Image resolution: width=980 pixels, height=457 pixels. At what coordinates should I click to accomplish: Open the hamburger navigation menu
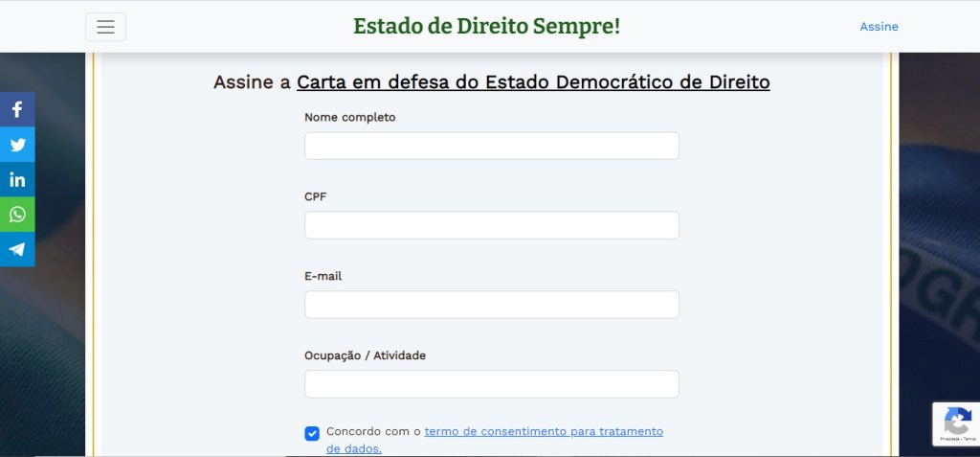[105, 27]
